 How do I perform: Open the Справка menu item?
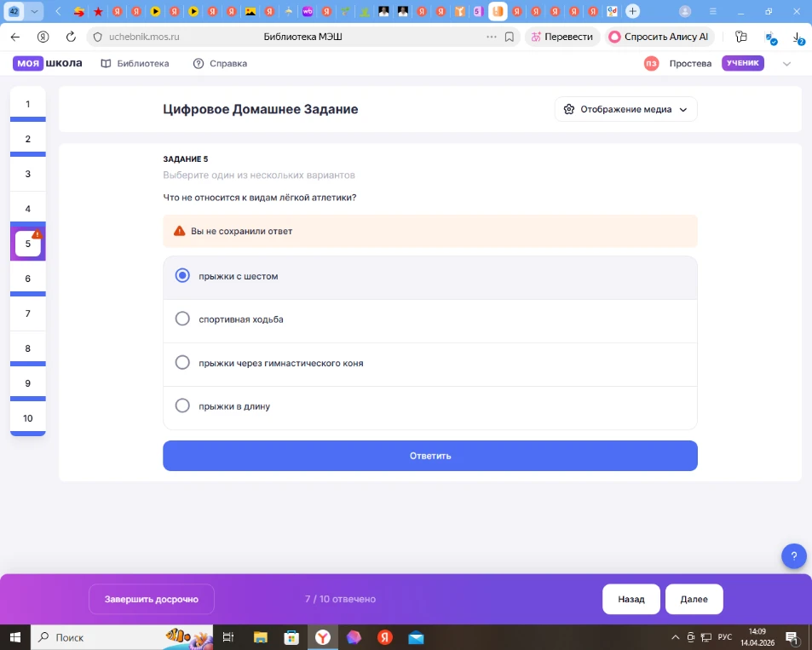point(220,63)
